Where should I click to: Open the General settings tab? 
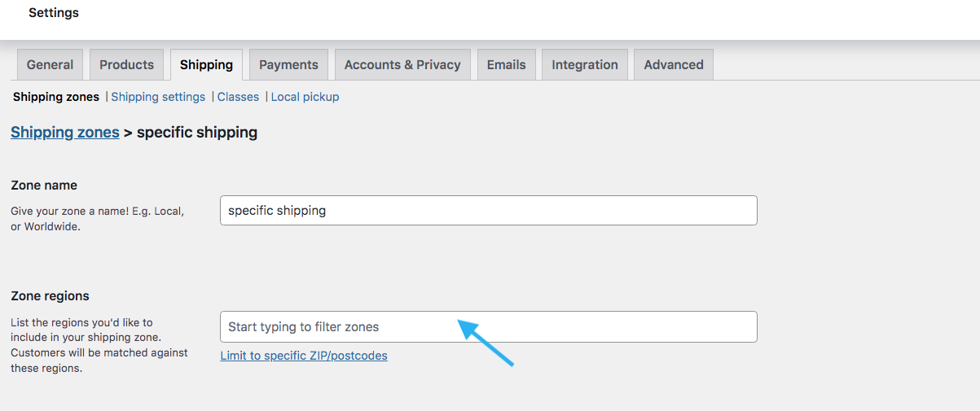click(x=50, y=65)
